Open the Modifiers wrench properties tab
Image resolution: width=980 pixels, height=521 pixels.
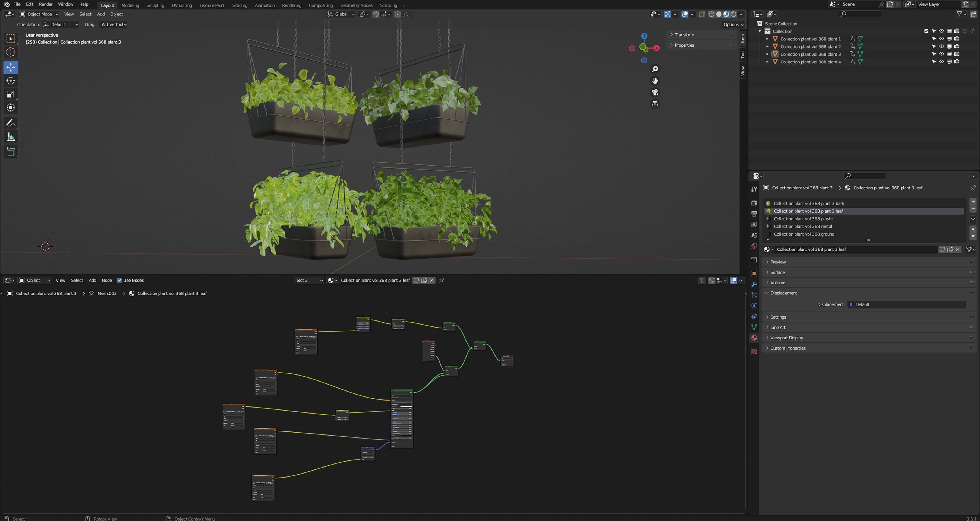click(x=754, y=284)
